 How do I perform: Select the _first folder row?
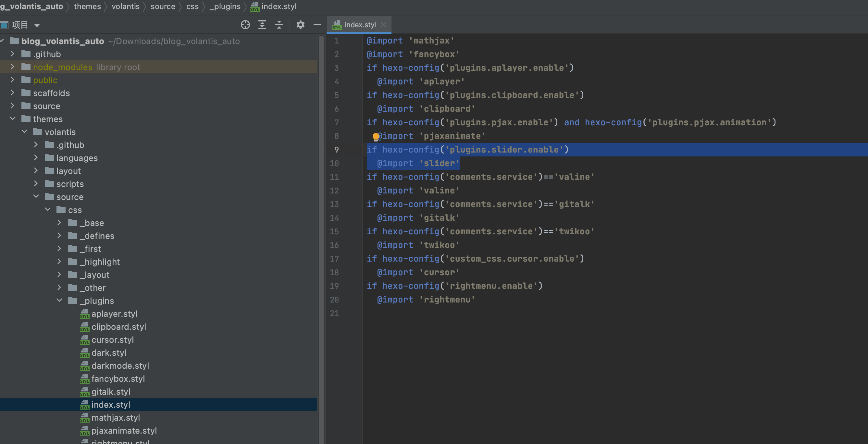click(158, 249)
